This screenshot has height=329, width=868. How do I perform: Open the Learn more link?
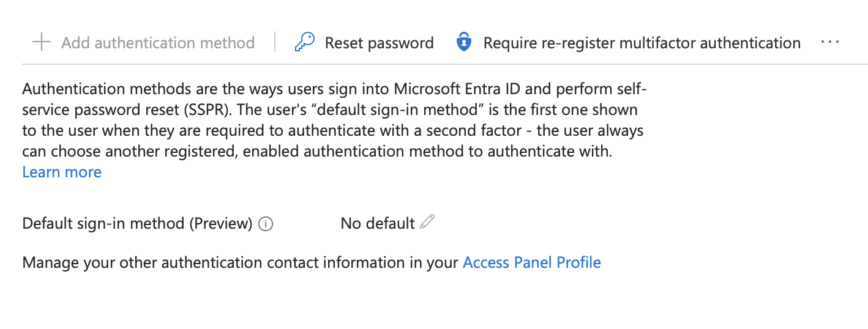(62, 172)
